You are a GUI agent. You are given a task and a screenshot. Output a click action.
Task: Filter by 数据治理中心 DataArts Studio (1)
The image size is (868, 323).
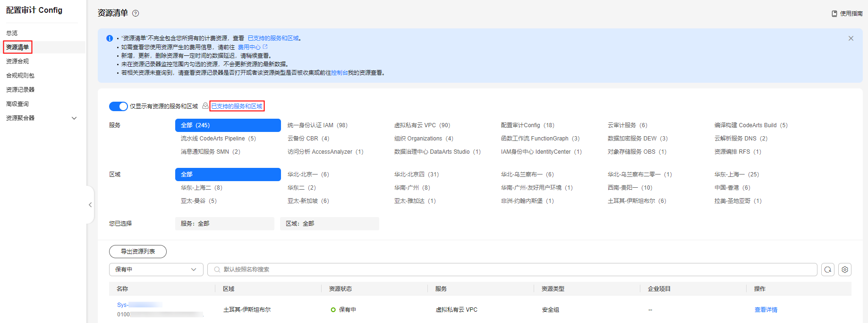point(437,152)
